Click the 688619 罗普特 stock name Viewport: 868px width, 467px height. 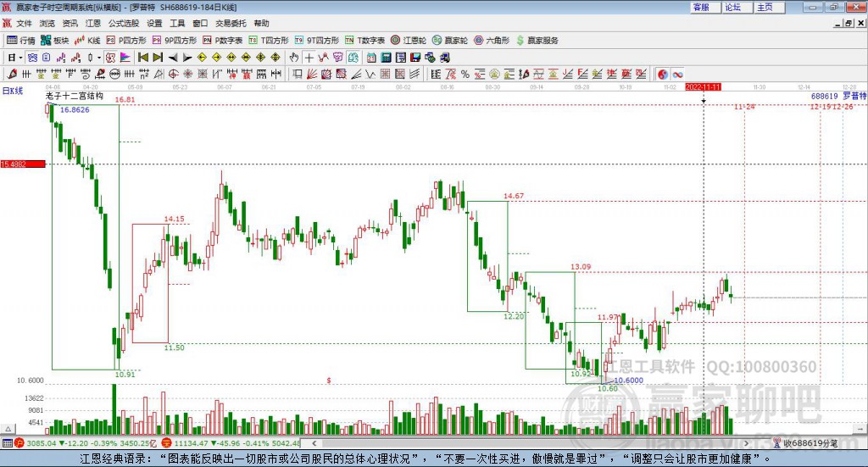(838, 97)
